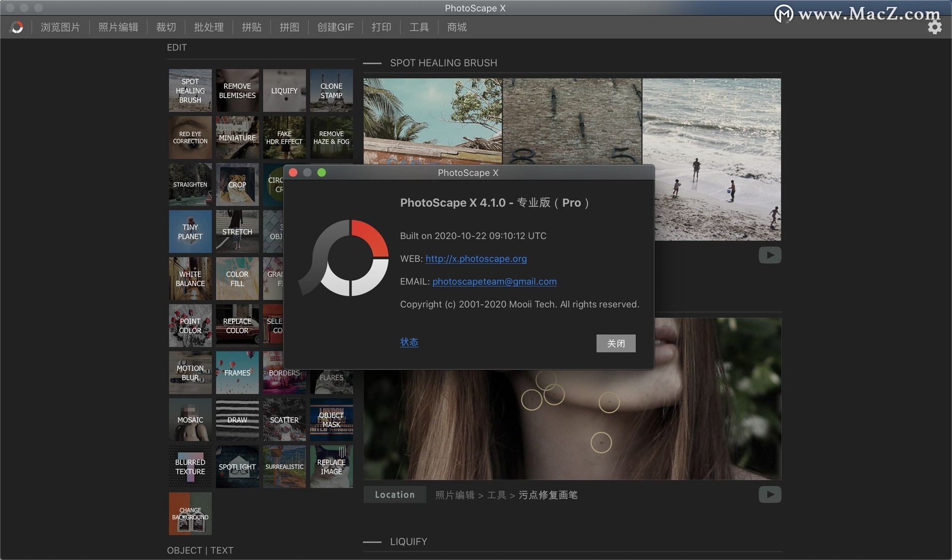The height and width of the screenshot is (560, 952).
Task: Select the Change Background tile
Action: pyautogui.click(x=190, y=514)
